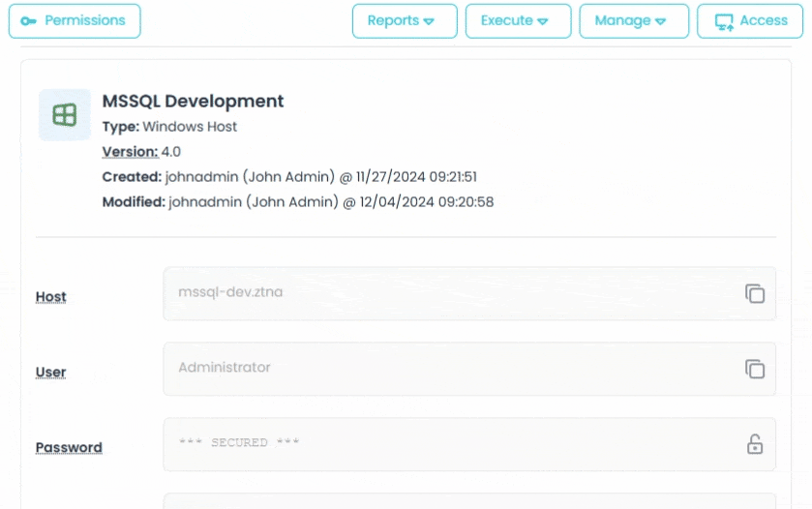Click the Type: Windows Host text
Viewport: 812px width, 509px height.
coord(169,127)
